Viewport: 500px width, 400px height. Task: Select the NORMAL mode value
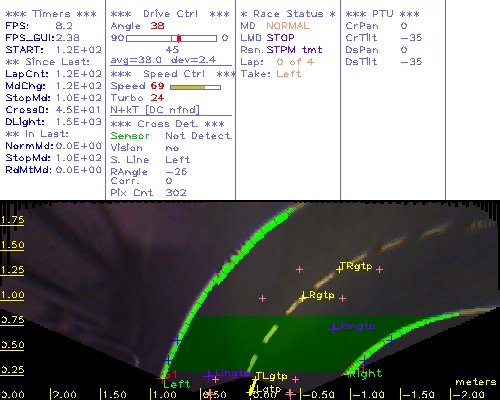(288, 26)
